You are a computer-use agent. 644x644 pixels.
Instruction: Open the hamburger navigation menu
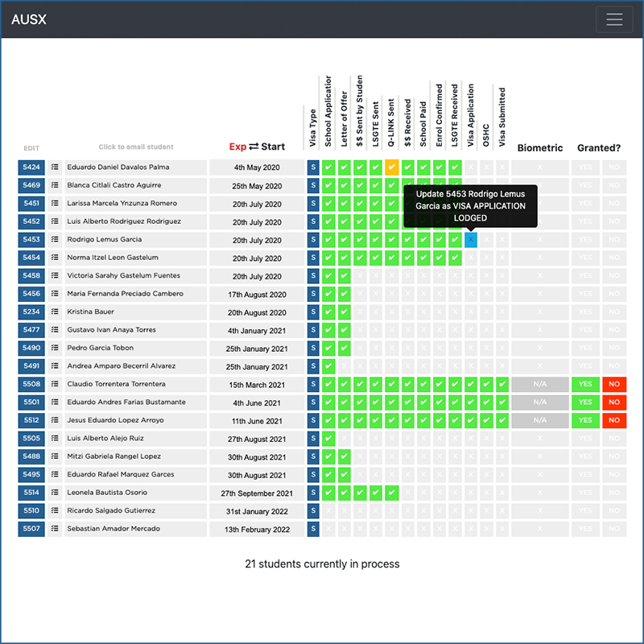tap(613, 19)
